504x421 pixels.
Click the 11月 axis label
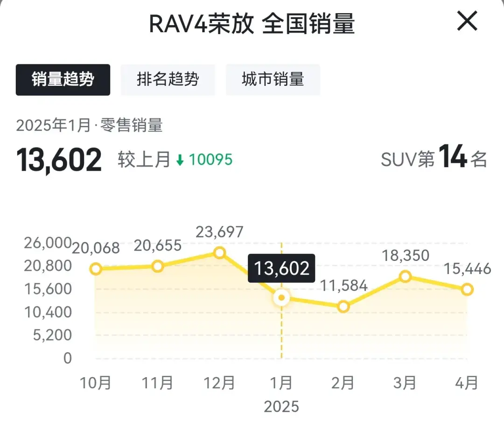(x=158, y=383)
